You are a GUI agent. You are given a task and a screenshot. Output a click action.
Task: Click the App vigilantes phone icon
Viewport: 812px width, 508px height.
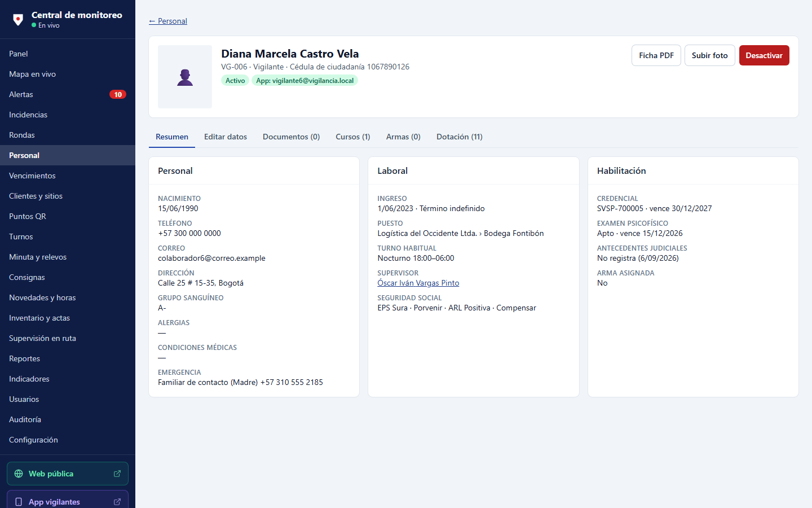(19, 502)
